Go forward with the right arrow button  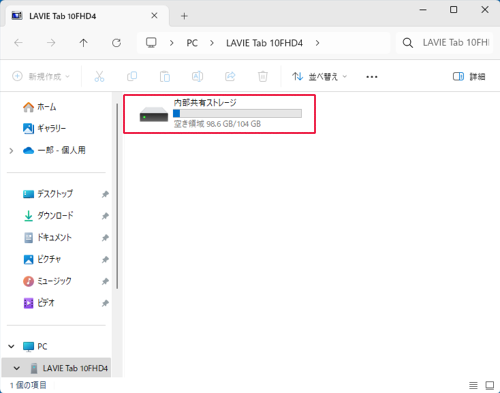coord(51,43)
